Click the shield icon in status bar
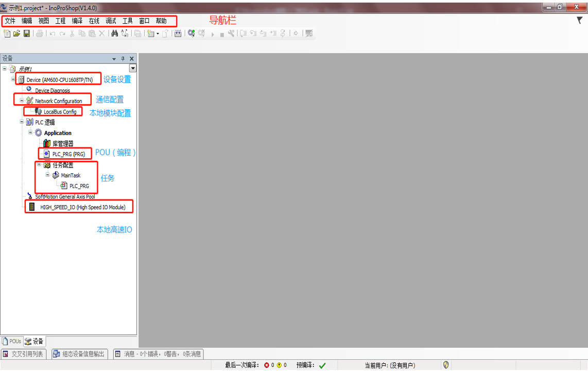Screen dimensions: 588x371 [x=446, y=365]
